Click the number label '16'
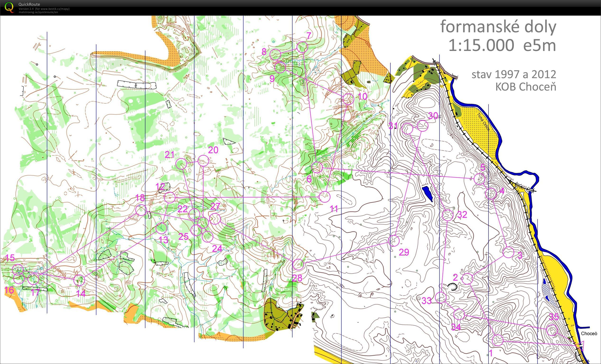 [x=9, y=290]
